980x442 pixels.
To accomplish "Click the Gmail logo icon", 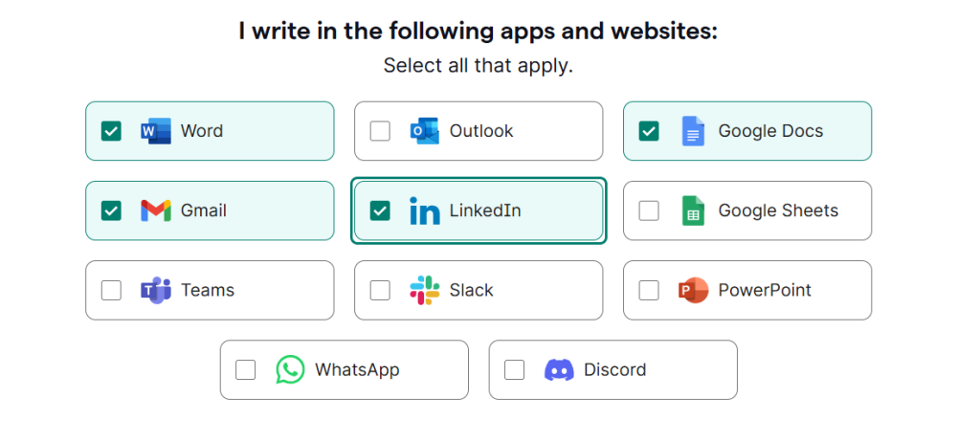I will pyautogui.click(x=155, y=210).
